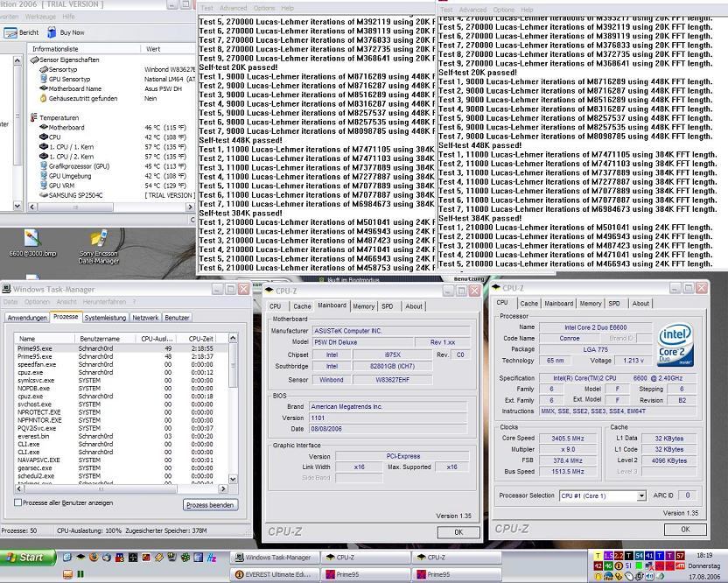Click the Model field P5W DH Deluxe

pos(364,342)
